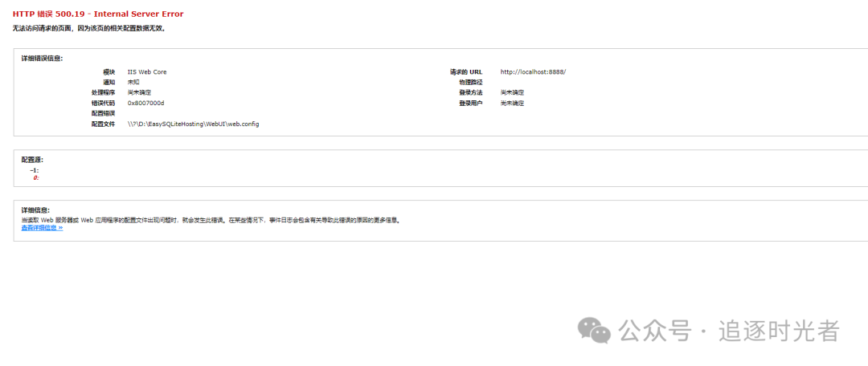Screen dimensions: 868x366
Task: Click the error code 0x8007000d value
Action: coord(146,104)
